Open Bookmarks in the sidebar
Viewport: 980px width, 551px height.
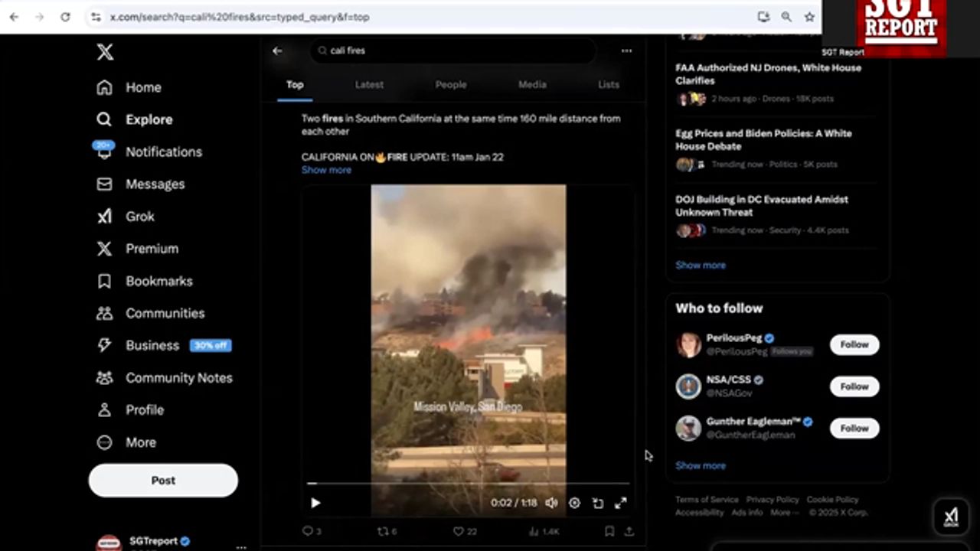[158, 281]
